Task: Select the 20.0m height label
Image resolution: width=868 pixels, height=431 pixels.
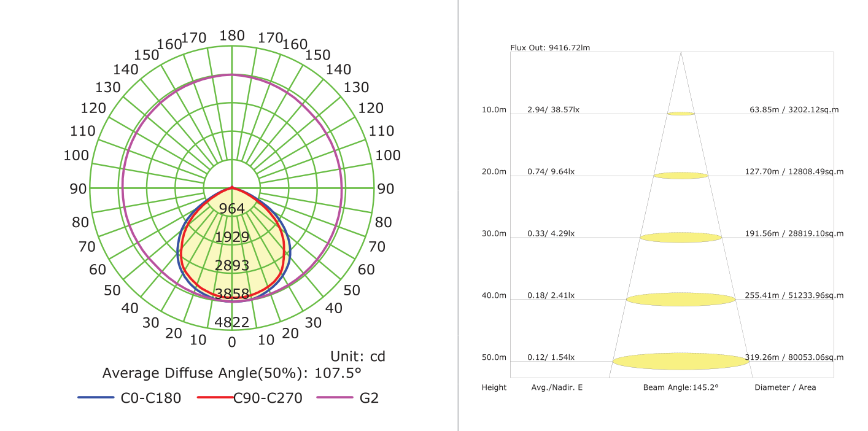Action: coord(494,171)
